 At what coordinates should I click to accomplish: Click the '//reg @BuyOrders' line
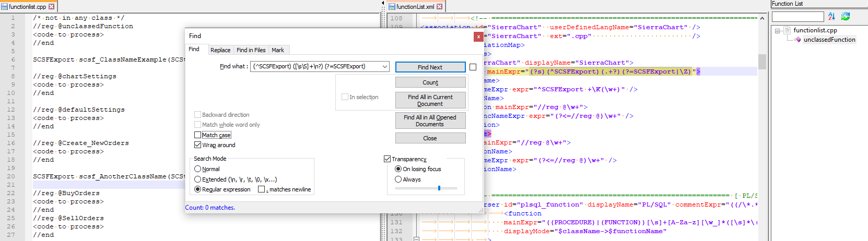pyautogui.click(x=66, y=193)
